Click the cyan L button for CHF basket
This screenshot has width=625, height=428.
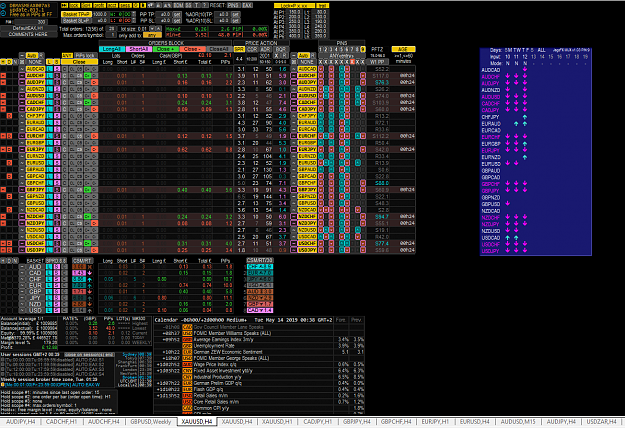49,279
